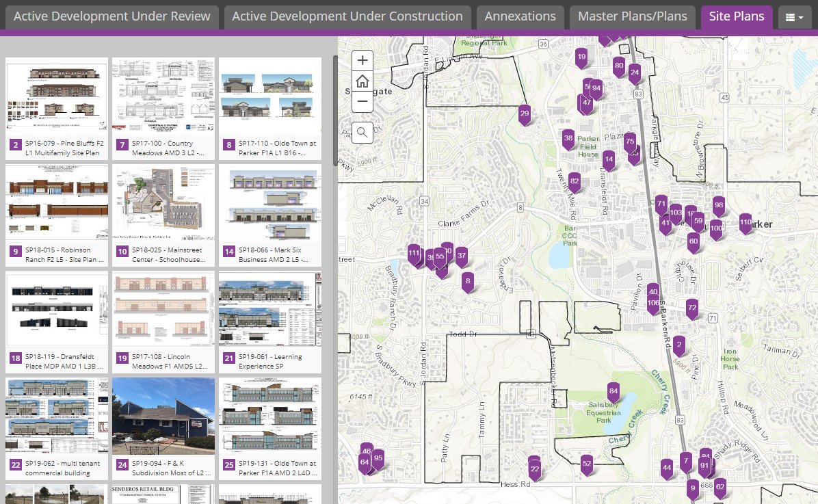Click map marker 2 on Parker Rd
818x504 pixels.
(x=678, y=347)
